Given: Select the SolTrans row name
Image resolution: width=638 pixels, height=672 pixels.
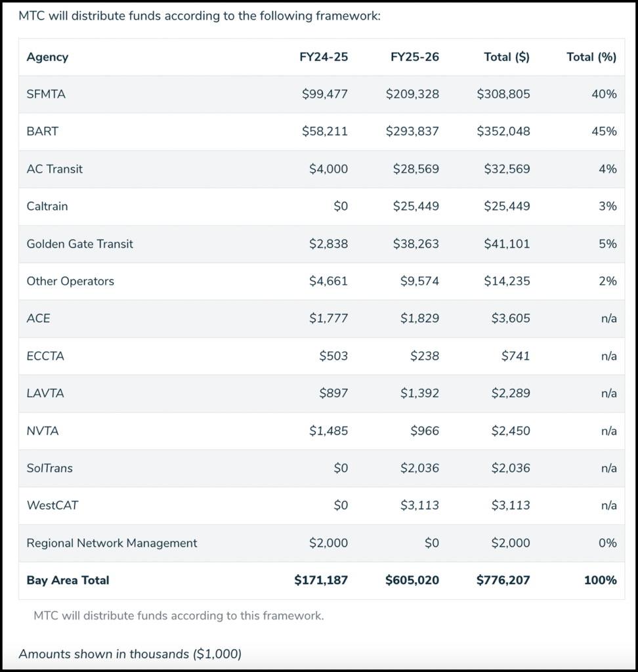Looking at the screenshot, I should pos(49,468).
